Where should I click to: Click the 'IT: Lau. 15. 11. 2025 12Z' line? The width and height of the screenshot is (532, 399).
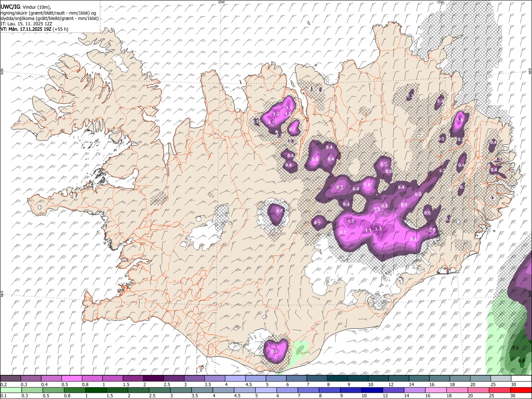(26, 24)
